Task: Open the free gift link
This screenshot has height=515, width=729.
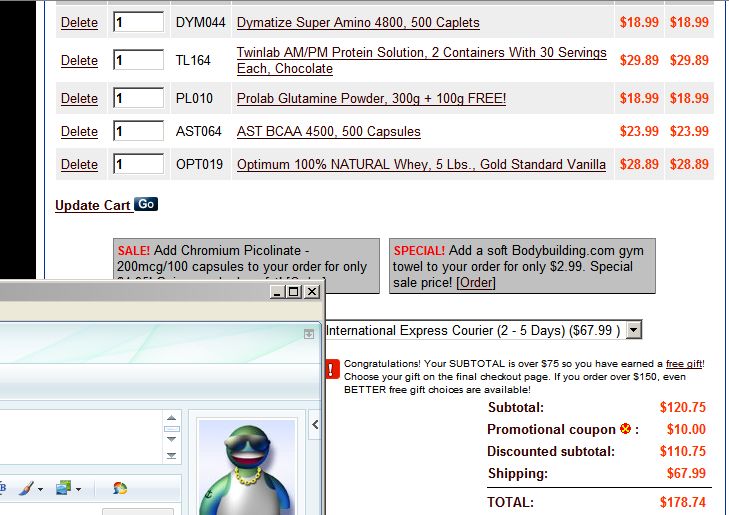Action: pyautogui.click(x=684, y=363)
